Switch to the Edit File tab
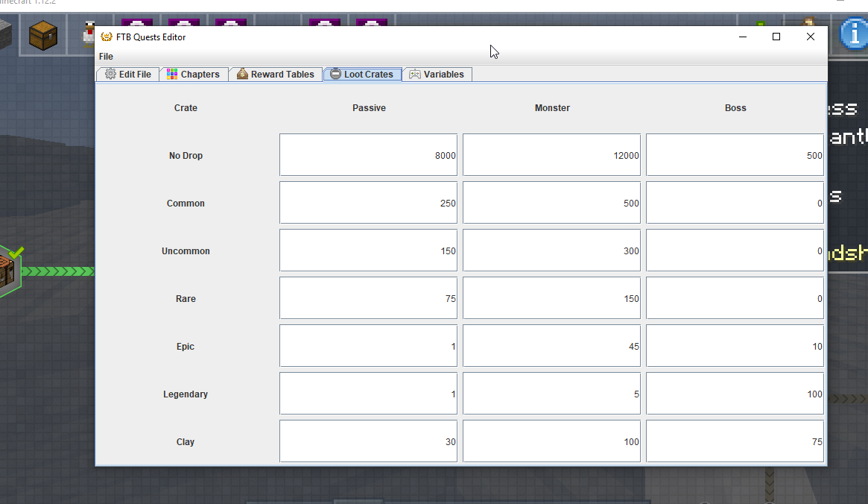 point(128,75)
